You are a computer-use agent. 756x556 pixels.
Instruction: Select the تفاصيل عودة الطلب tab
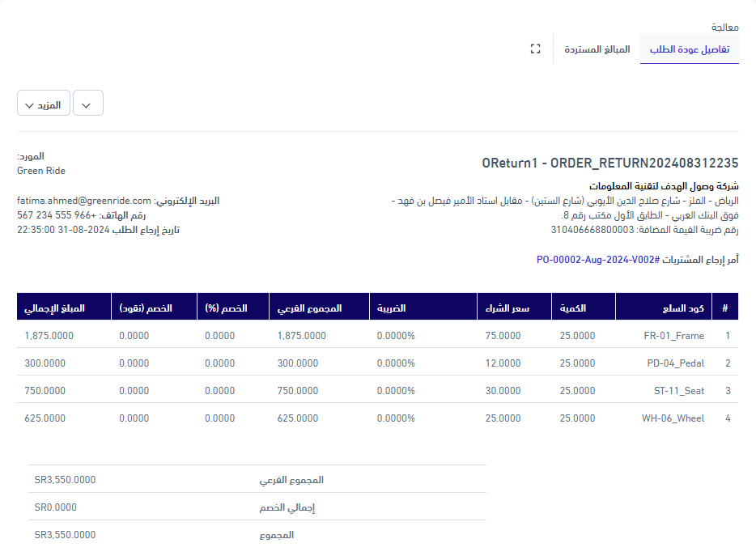tap(690, 49)
